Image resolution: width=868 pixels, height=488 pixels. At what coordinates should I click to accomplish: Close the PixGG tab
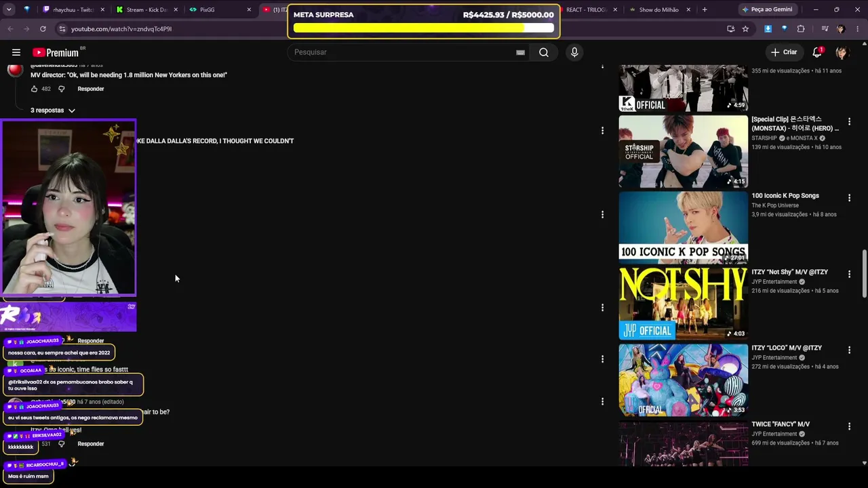tap(249, 9)
